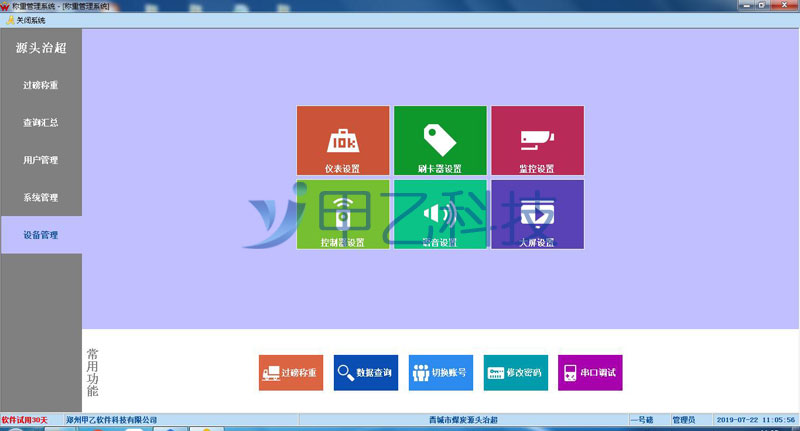Open the 语音设置 voice settings tile
The width and height of the screenshot is (800, 431).
point(440,215)
